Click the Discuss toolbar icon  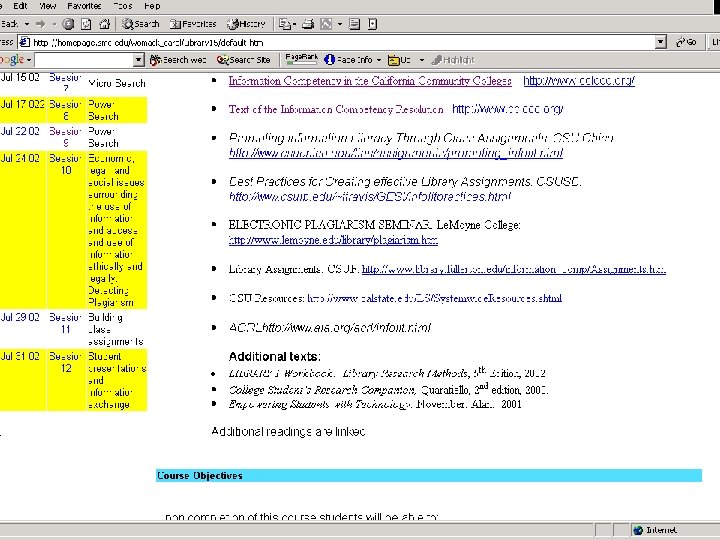point(354,24)
